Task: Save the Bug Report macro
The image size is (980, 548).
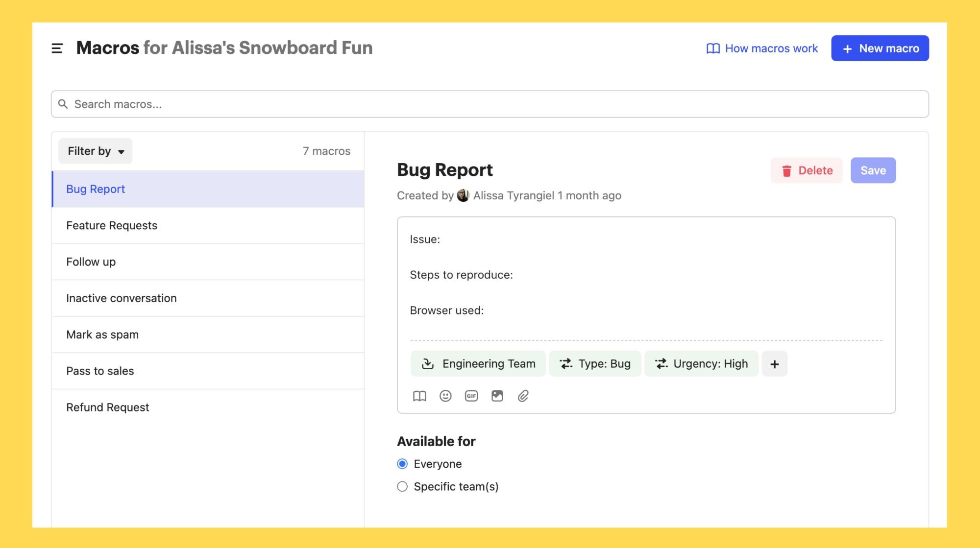Action: pyautogui.click(x=873, y=170)
